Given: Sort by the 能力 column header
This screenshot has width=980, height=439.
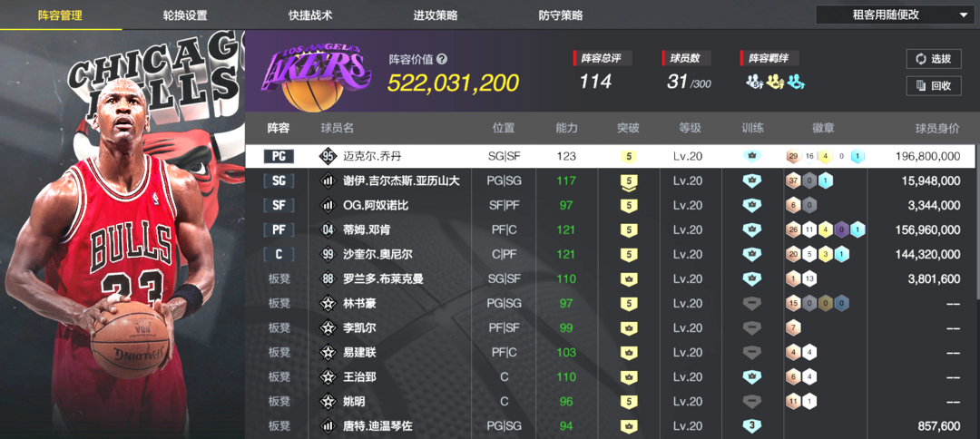Looking at the screenshot, I should tap(566, 128).
